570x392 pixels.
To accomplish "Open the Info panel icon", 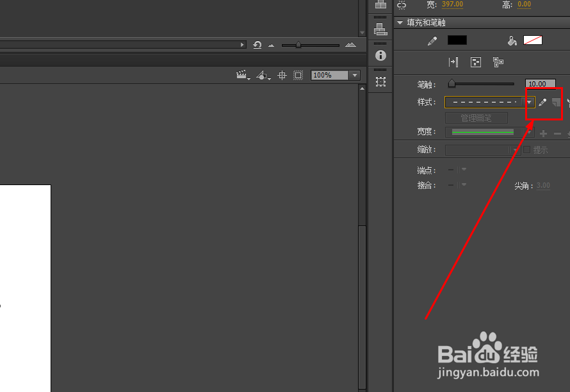I will pos(380,55).
